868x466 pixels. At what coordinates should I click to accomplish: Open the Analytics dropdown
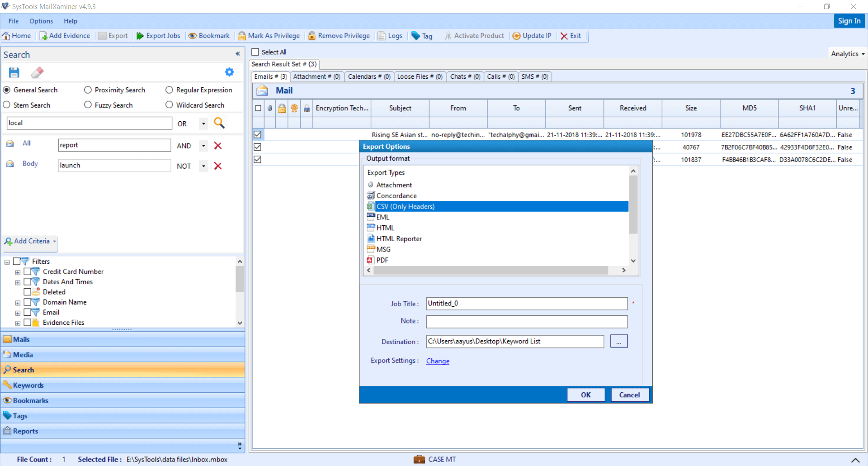click(x=847, y=53)
